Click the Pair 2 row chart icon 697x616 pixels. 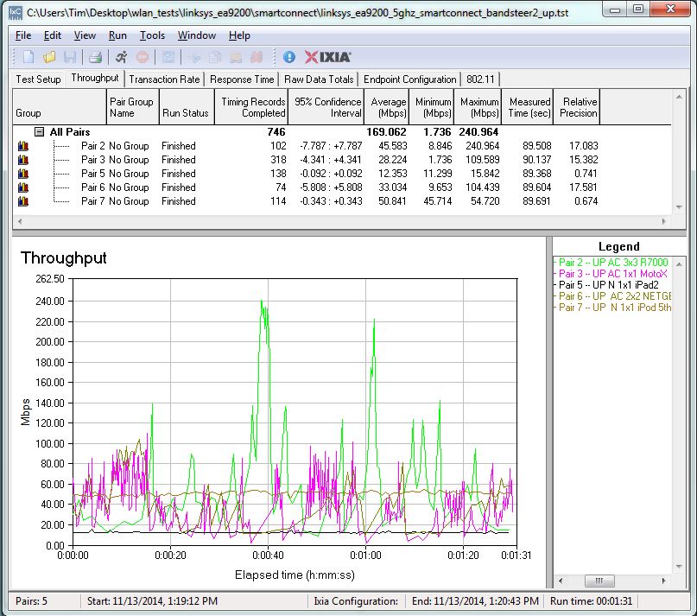point(23,146)
